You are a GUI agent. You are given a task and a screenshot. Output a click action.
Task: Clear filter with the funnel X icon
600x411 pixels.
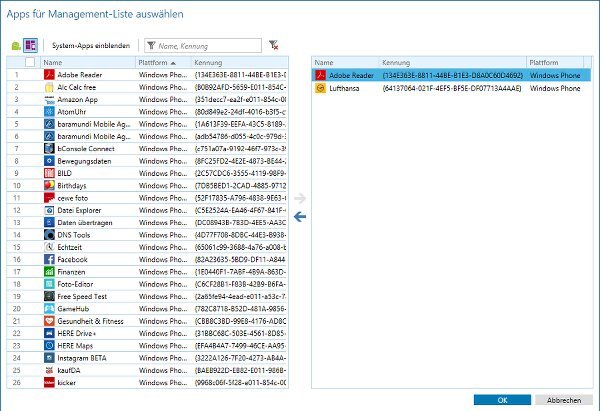point(273,45)
